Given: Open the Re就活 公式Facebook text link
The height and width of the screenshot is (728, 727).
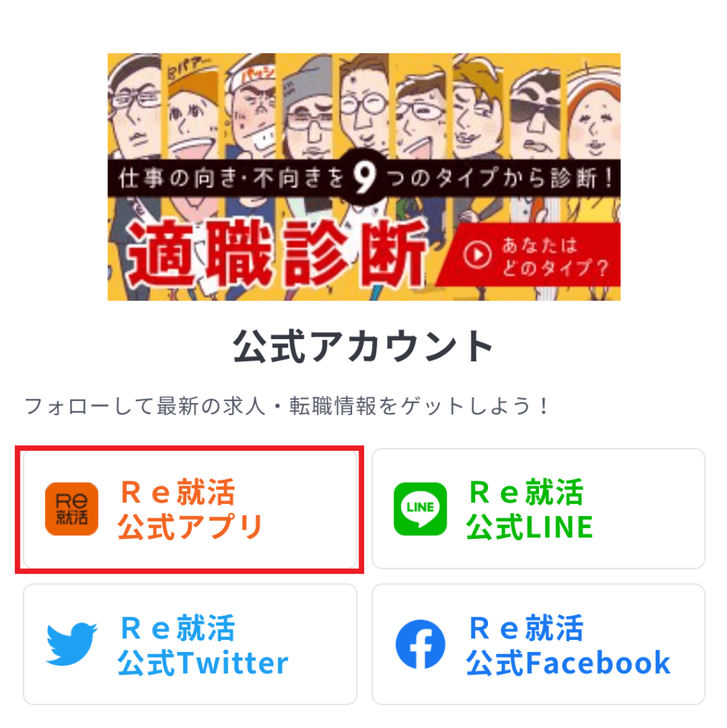Looking at the screenshot, I should [x=568, y=644].
